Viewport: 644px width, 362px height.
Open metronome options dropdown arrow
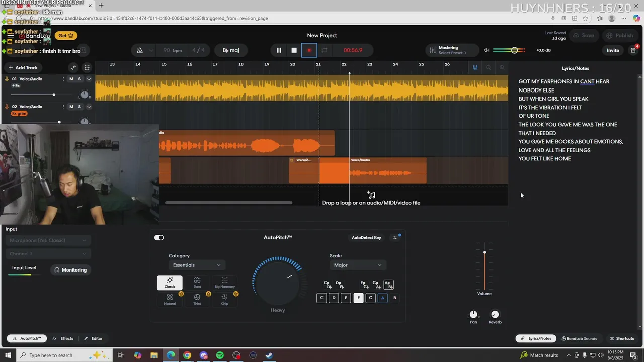150,50
